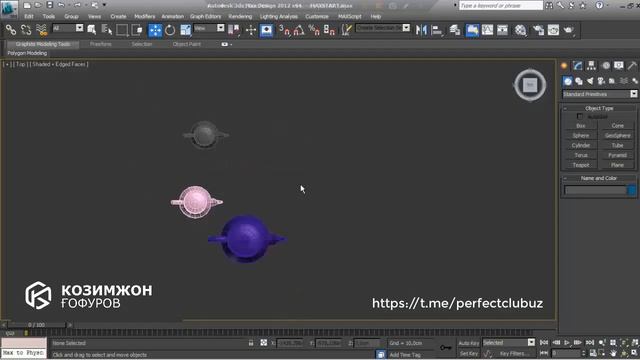
Task: Toggle Window/Crossing selection mode
Action: tap(137, 30)
